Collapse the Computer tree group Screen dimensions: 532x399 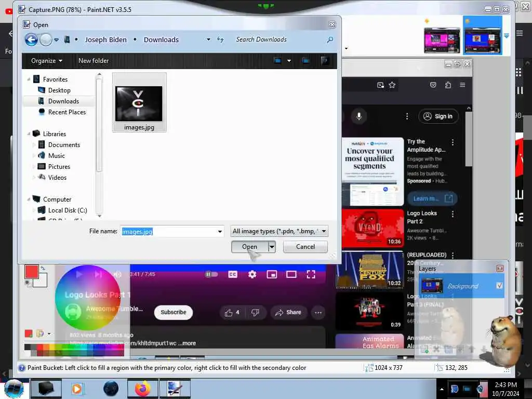coord(29,199)
